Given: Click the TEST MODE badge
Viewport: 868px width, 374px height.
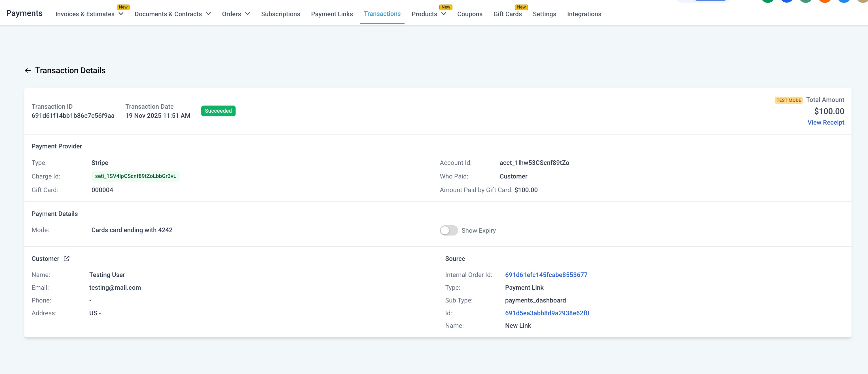Looking at the screenshot, I should click(x=788, y=100).
